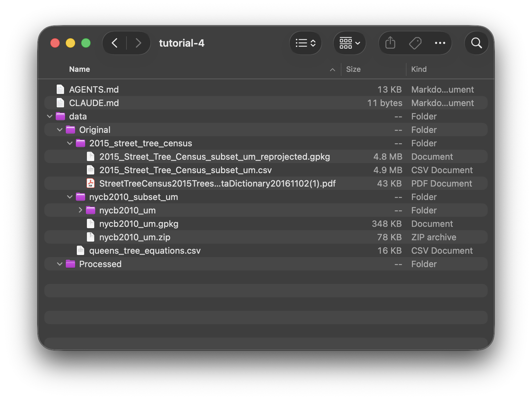Select the 2015_street_tree_census folder name
This screenshot has height=400, width=532.
pos(141,143)
